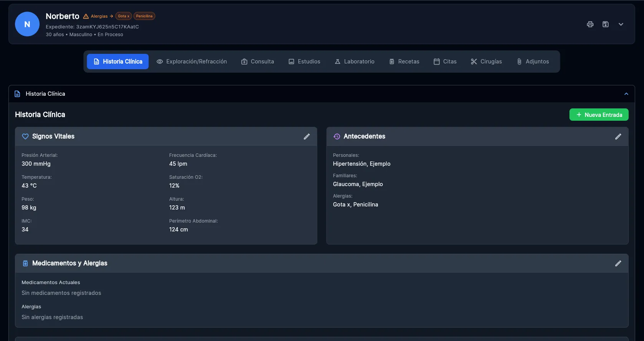Open the Exploración/Refracción tab
Image resolution: width=644 pixels, height=341 pixels.
pyautogui.click(x=192, y=62)
